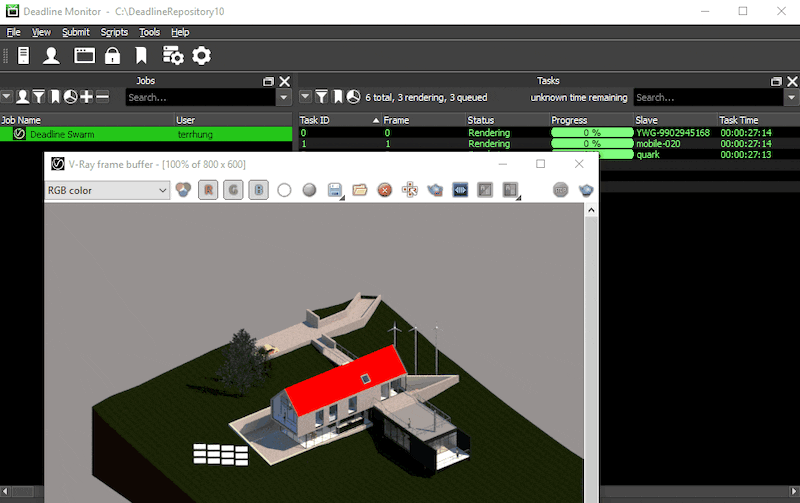Toggle the green channel G button
This screenshot has height=503, width=800.
(233, 190)
